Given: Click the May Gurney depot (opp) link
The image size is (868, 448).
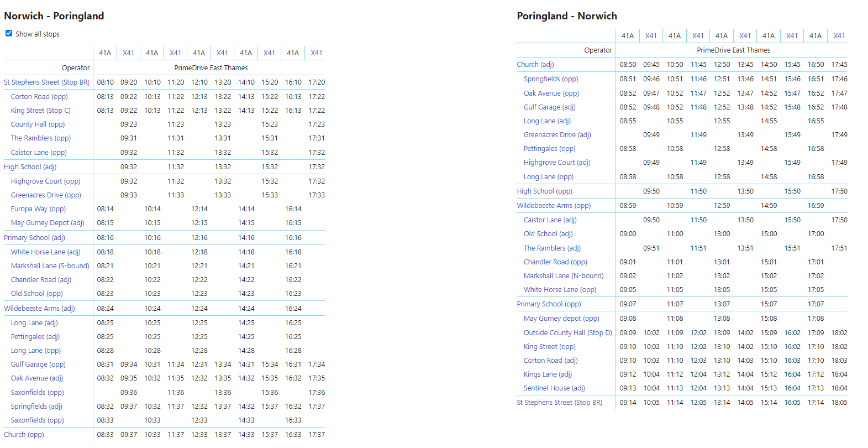Looking at the screenshot, I should point(561,319).
